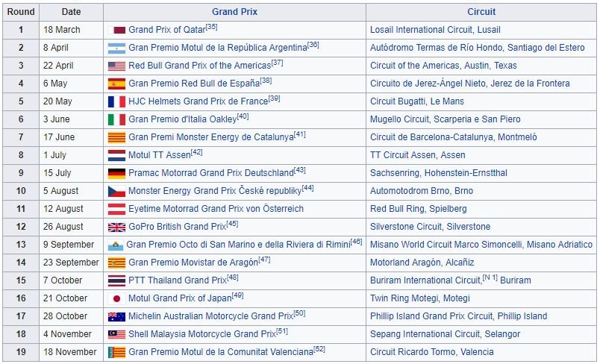Click the Argentina flag icon
Screen dimensions: 600x364
coord(116,48)
